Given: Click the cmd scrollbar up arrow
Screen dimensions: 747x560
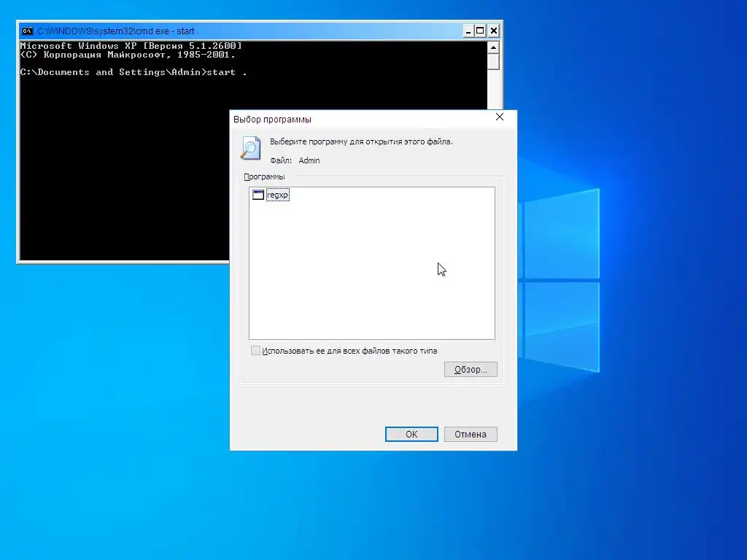Looking at the screenshot, I should pos(494,47).
